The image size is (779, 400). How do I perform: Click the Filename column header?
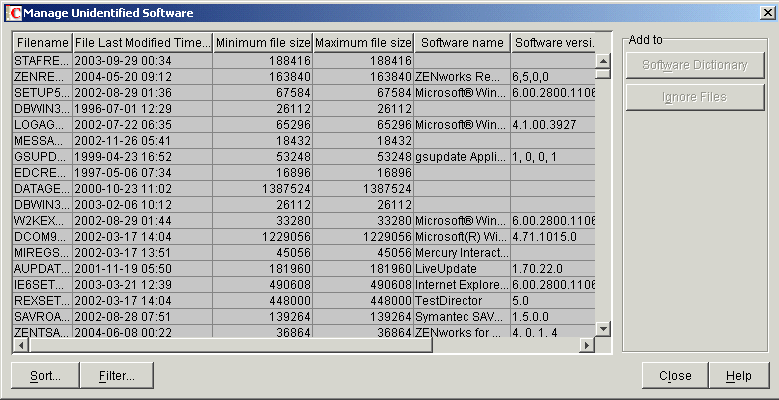[43, 43]
